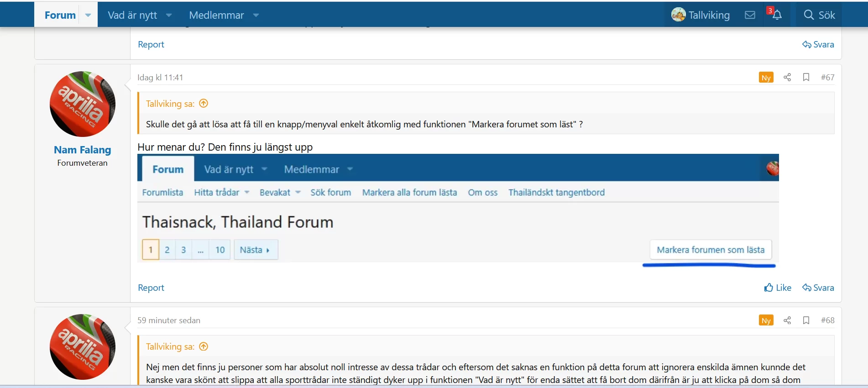
Task: Report post #67
Action: pos(151,288)
